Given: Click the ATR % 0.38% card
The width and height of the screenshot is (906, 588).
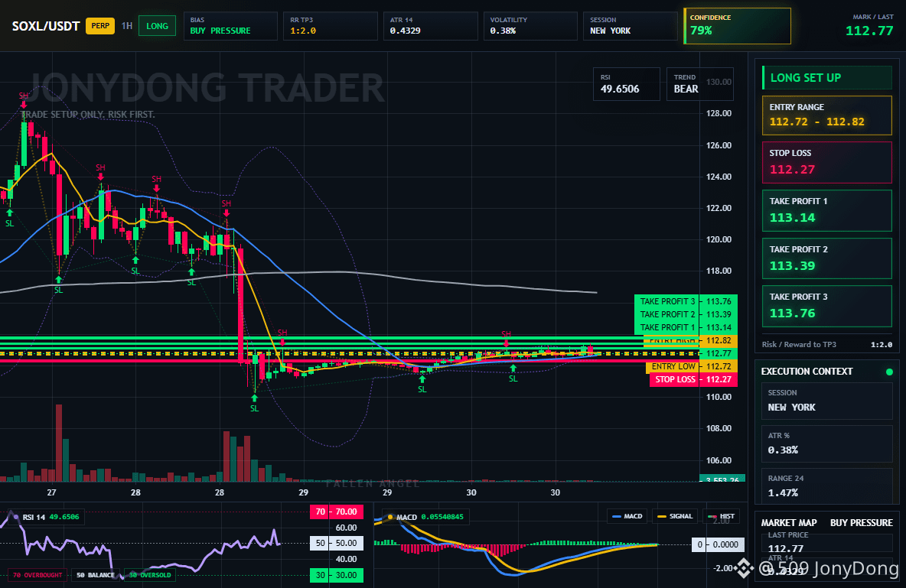Looking at the screenshot, I should coord(827,443).
